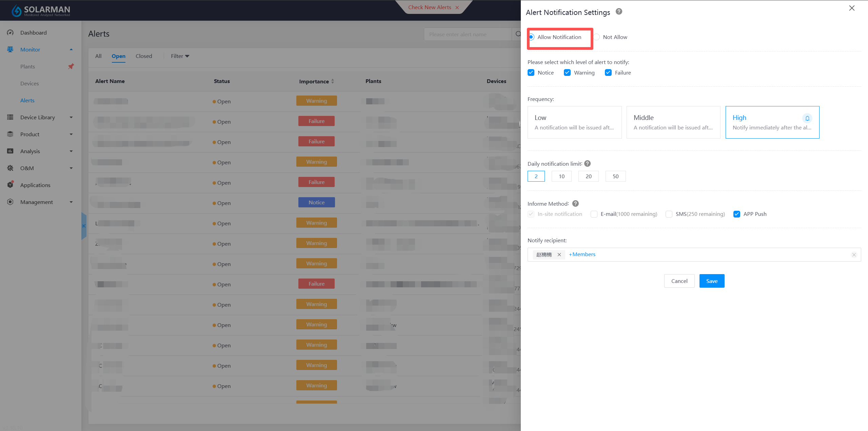Click the Save button
Image resolution: width=868 pixels, height=431 pixels.
[x=712, y=281]
